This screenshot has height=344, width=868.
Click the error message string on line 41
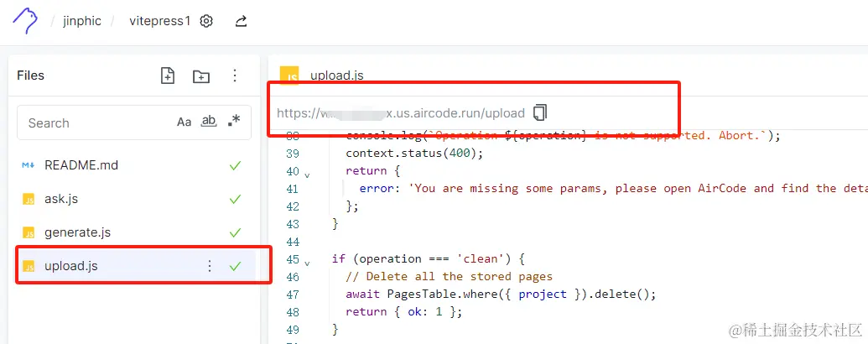pyautogui.click(x=637, y=188)
